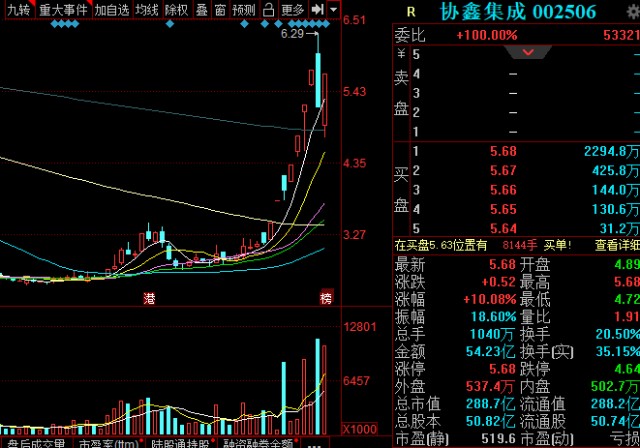Screen dimensions: 640x448
Task: Click the 总股本 50.82亿 value
Action: [491, 421]
